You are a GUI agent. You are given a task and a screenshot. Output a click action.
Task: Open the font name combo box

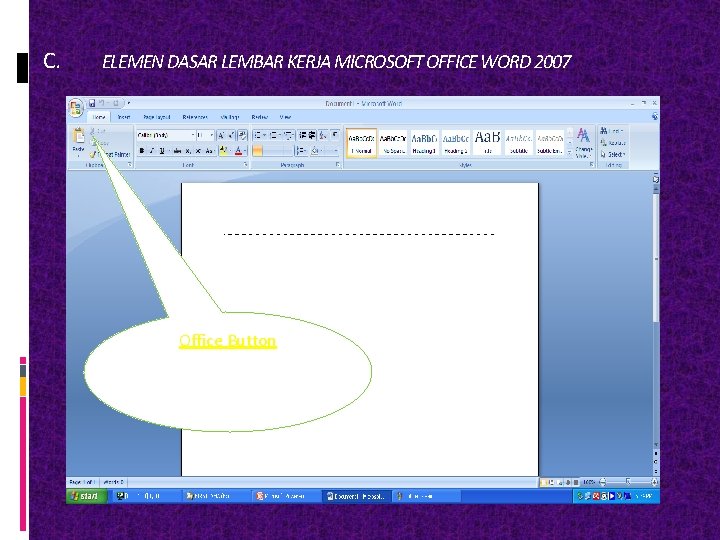166,135
